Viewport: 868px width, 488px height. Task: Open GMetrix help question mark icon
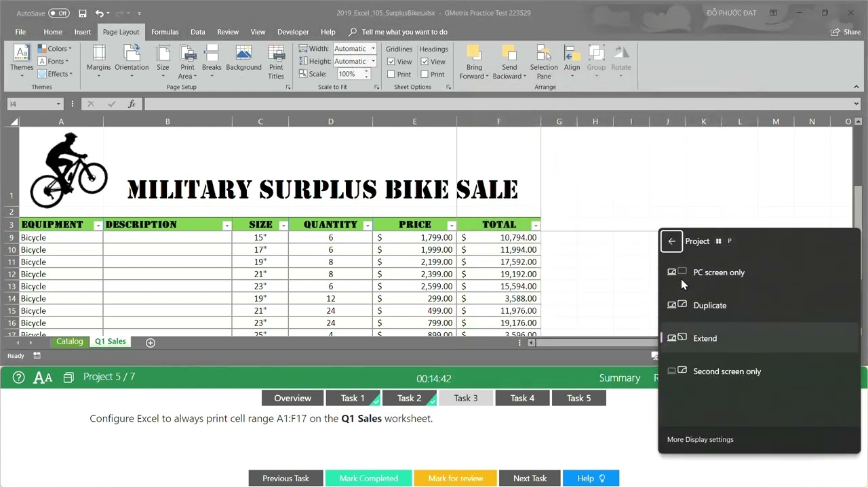point(19,378)
